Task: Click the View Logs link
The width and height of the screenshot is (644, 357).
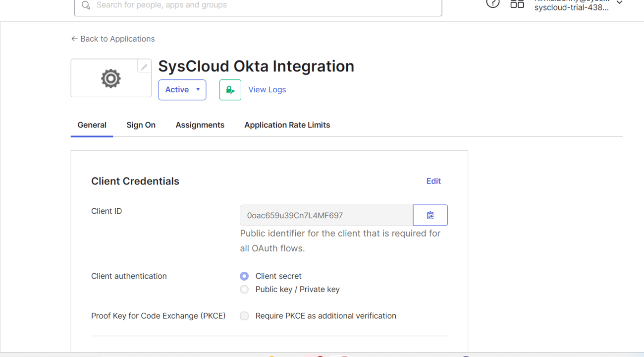Action: (267, 90)
